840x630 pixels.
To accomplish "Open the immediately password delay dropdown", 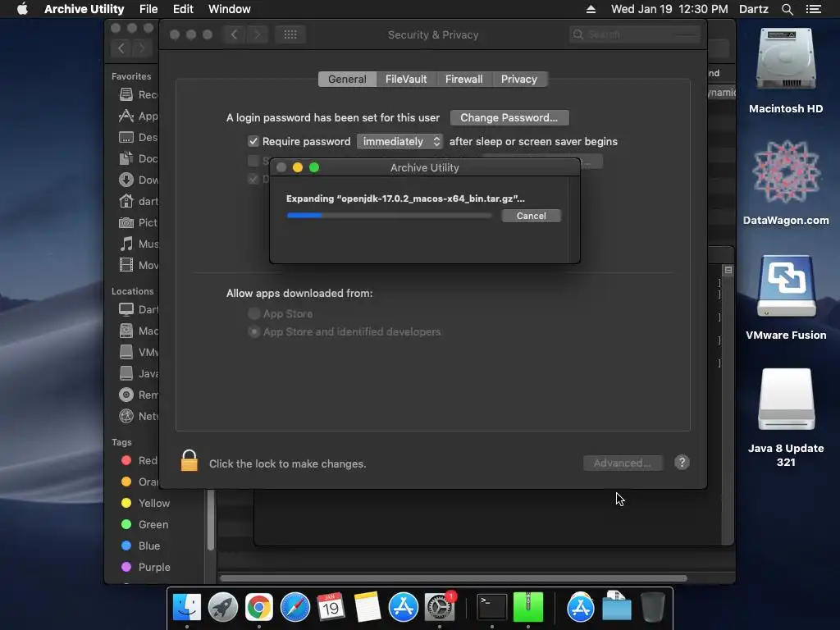I will pos(399,141).
